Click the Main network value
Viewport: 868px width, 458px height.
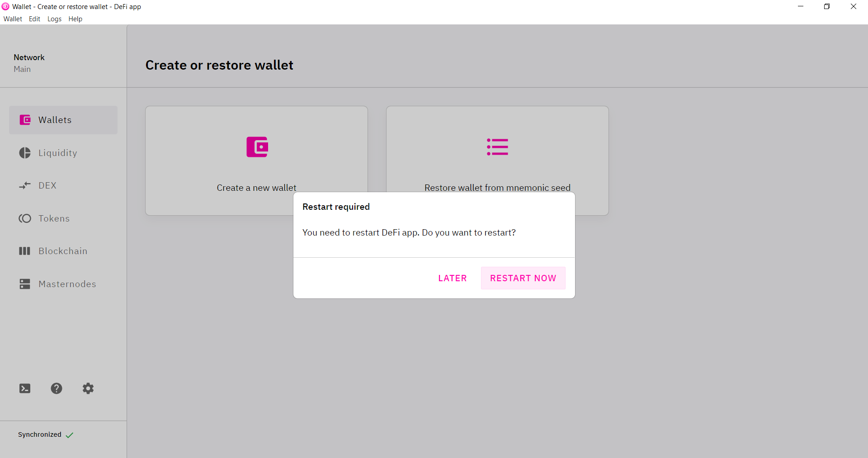22,69
